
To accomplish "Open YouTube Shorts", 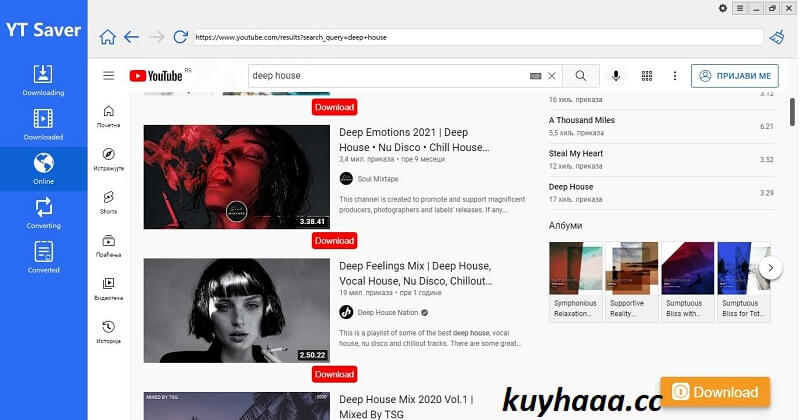I will (109, 203).
